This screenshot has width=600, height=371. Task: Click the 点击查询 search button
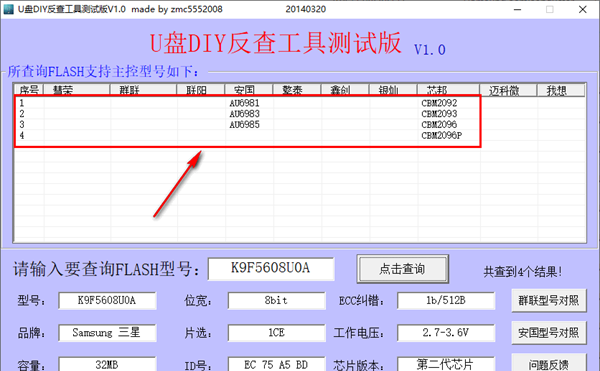pyautogui.click(x=402, y=269)
